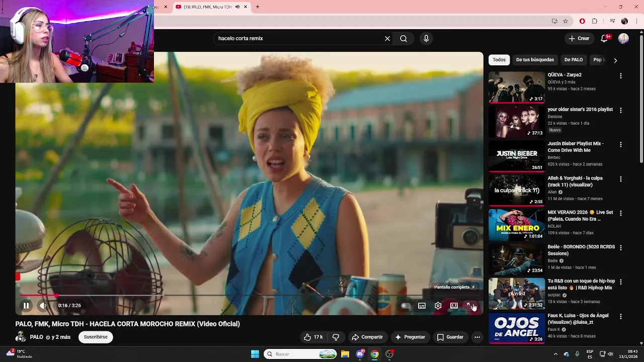Open options for Beéle - BORONDO video
This screenshot has height=362, width=644.
(620, 248)
